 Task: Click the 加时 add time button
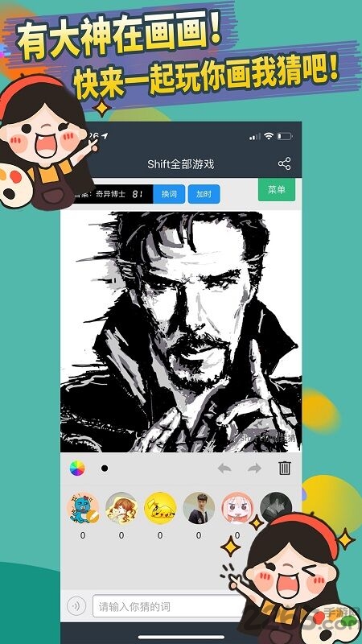[204, 194]
